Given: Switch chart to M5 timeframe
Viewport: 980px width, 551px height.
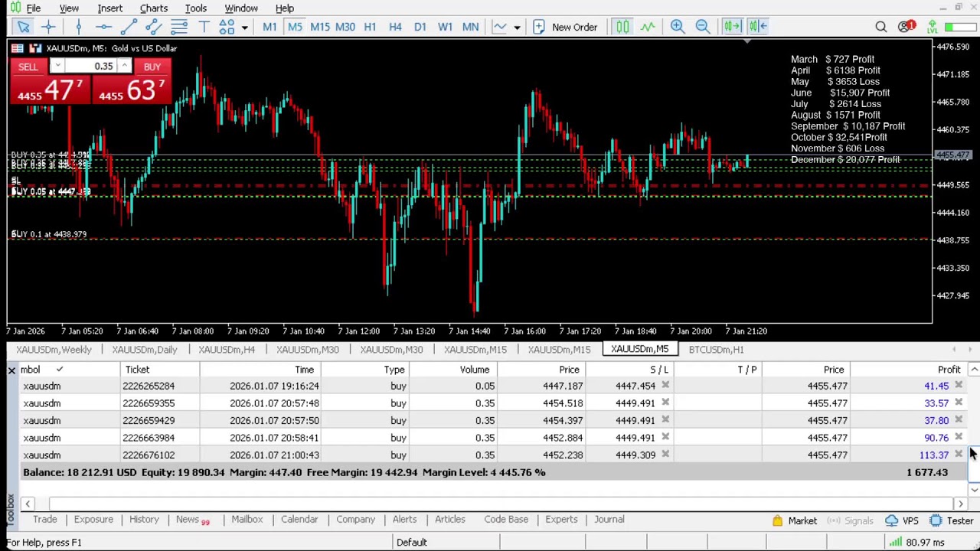Looking at the screenshot, I should pyautogui.click(x=295, y=27).
